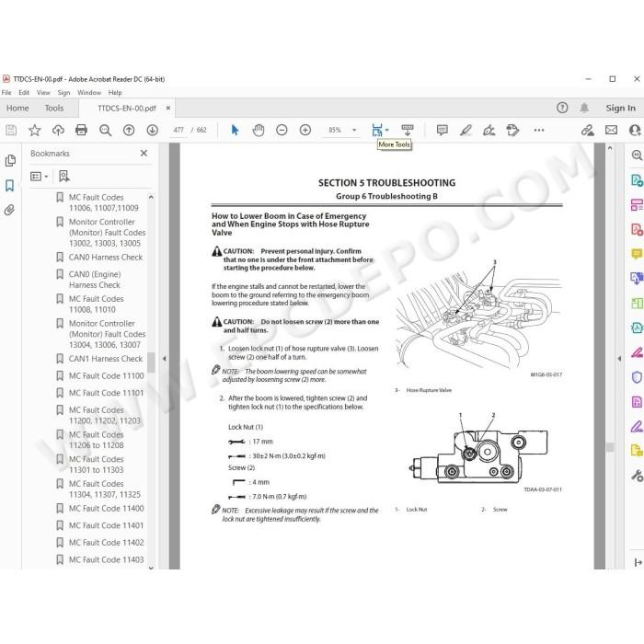This screenshot has height=644, width=644.
Task: Close the TTDCS-EN-00.pdf tab
Action: (x=168, y=108)
